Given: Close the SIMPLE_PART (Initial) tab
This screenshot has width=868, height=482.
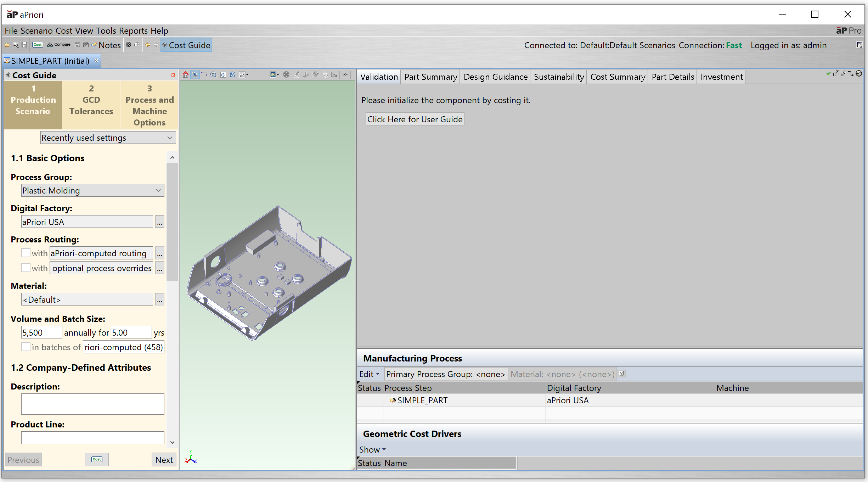Looking at the screenshot, I should [x=96, y=61].
